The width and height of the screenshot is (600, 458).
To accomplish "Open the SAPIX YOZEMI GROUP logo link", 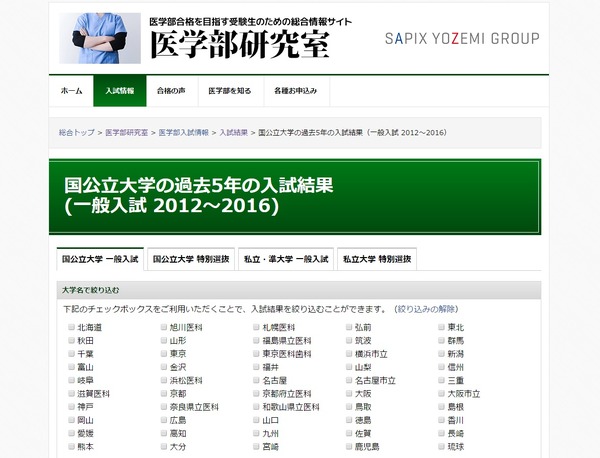I will pos(462,38).
